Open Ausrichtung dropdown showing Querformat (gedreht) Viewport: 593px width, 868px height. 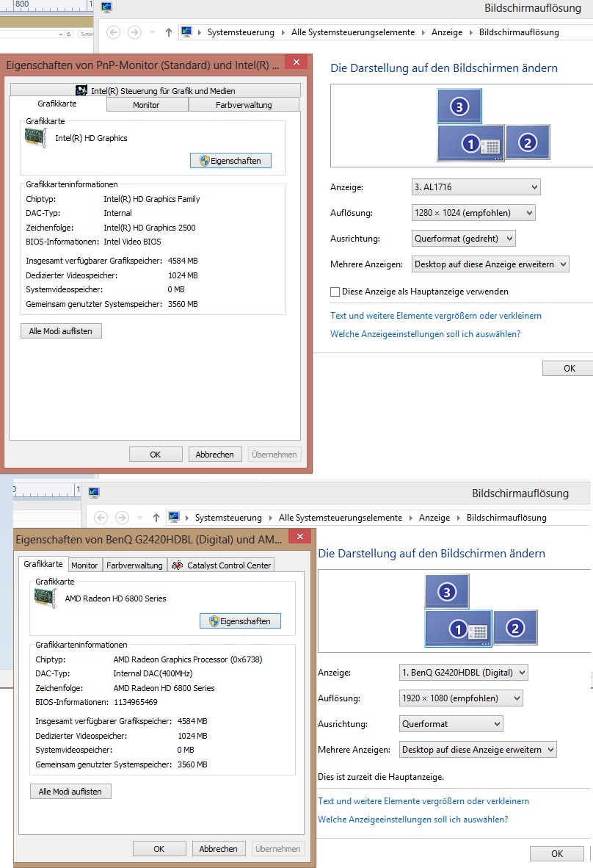point(464,239)
